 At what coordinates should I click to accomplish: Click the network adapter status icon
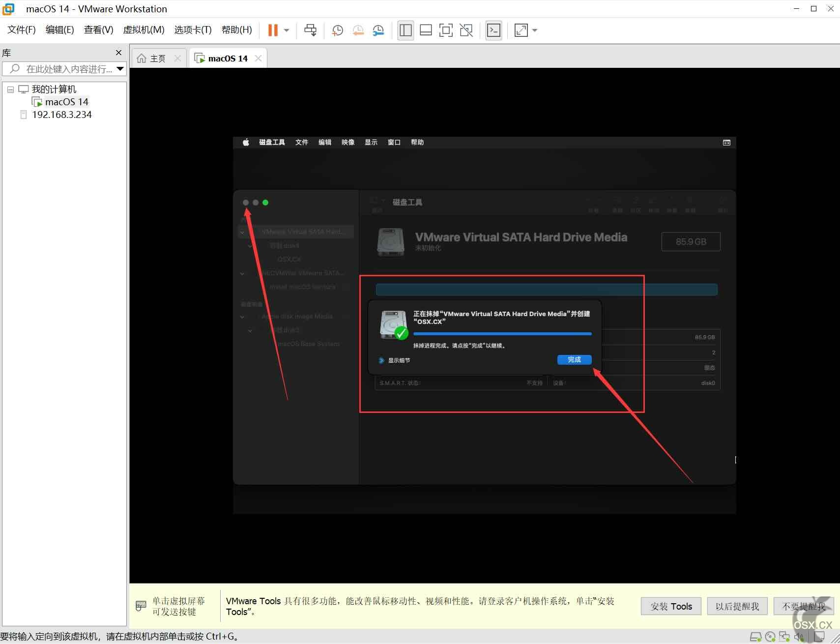click(x=784, y=637)
